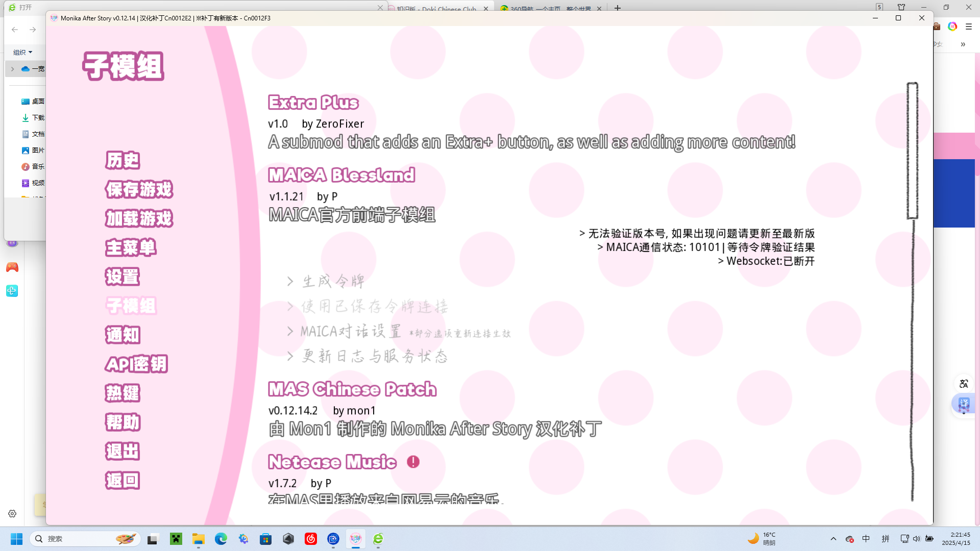
Task: Switch to the Monika After Story taskbar icon
Action: tap(356, 539)
